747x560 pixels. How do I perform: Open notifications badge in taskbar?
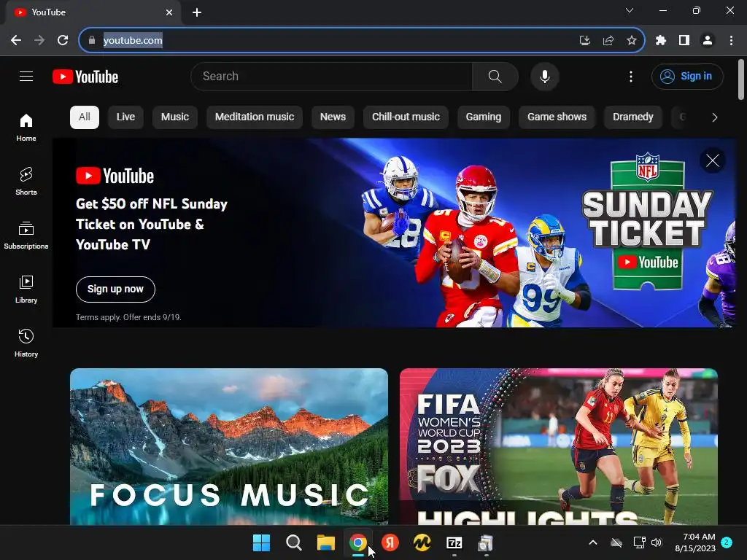(x=727, y=542)
